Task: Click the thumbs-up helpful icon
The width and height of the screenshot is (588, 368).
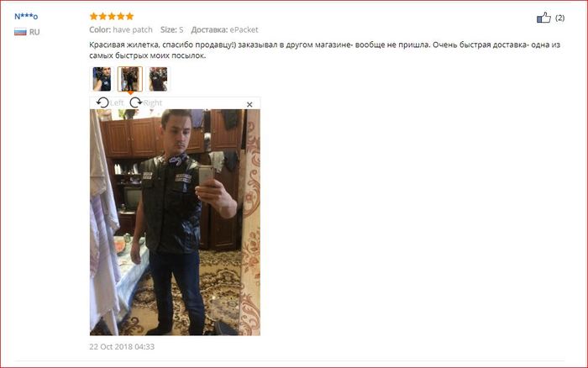Action: tap(543, 18)
